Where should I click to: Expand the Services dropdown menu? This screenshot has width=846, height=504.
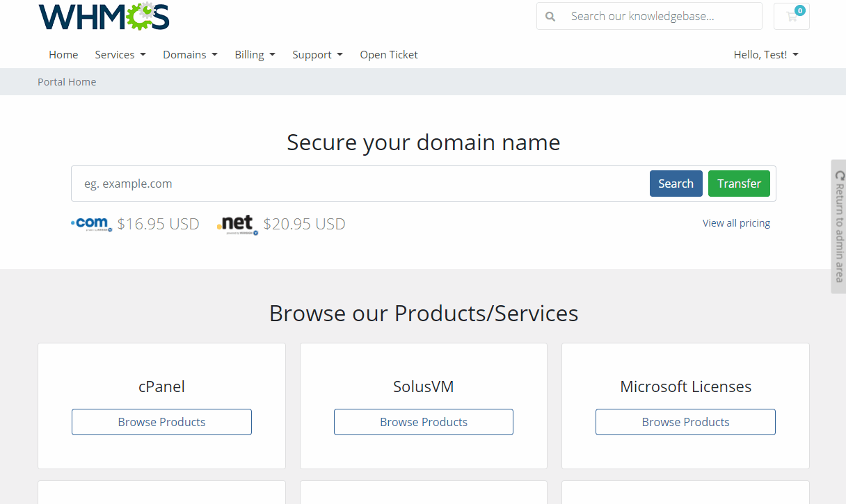click(x=120, y=54)
